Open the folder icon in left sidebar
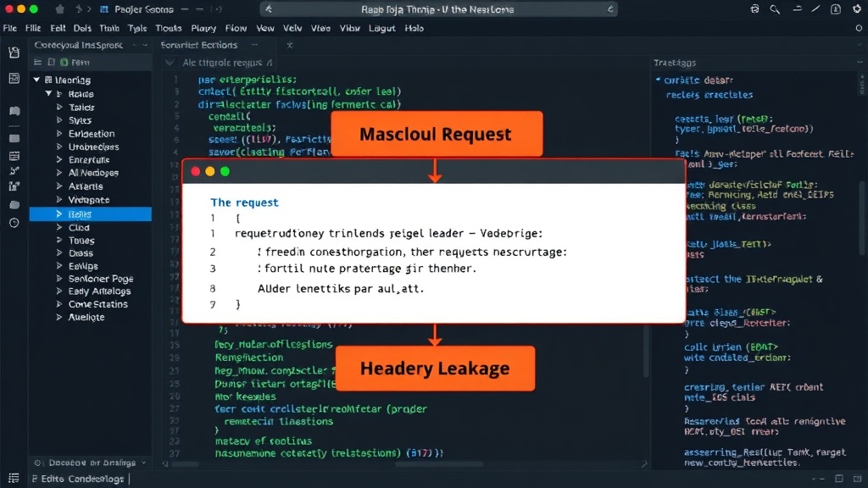Viewport: 868px width, 488px height. point(14,204)
